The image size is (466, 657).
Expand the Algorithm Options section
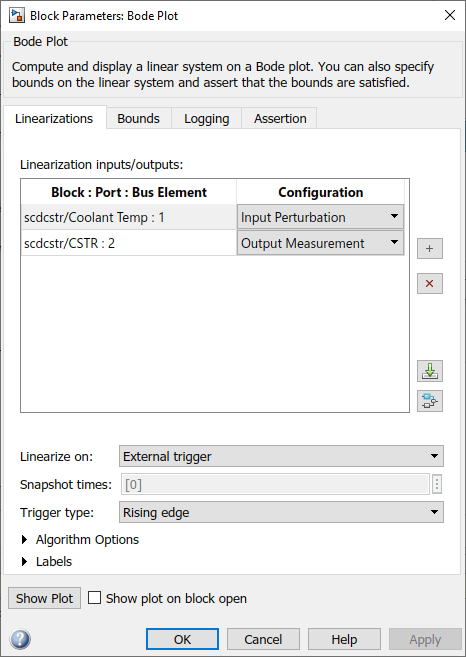coord(80,540)
